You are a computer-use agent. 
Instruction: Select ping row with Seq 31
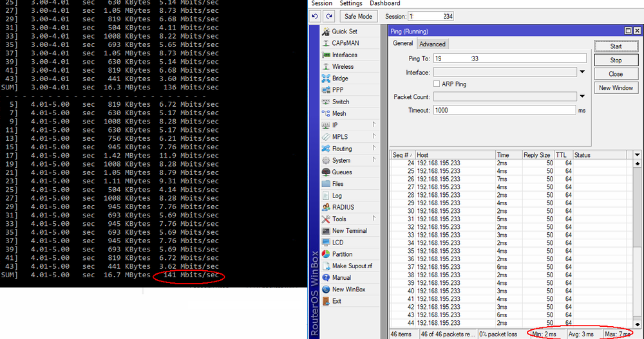point(511,219)
